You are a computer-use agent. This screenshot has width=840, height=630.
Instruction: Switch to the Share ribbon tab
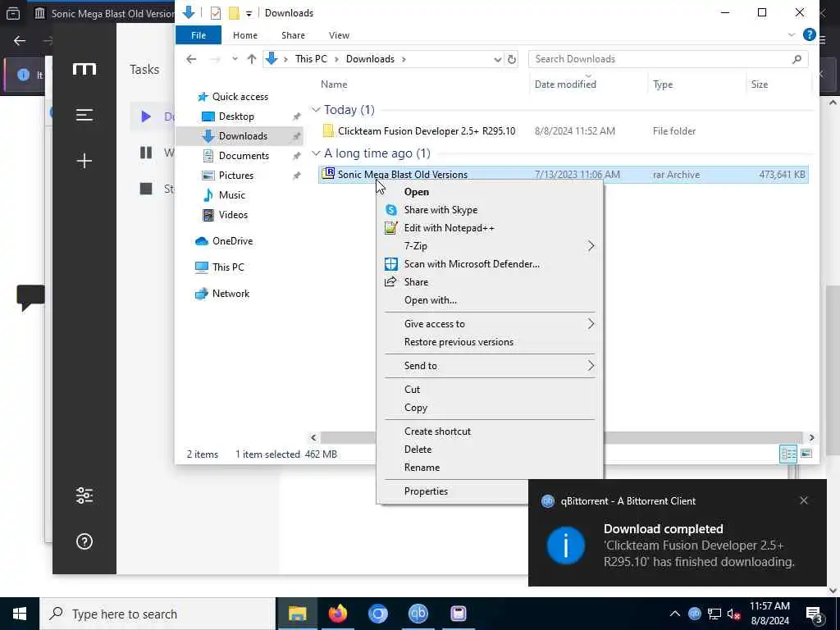293,35
